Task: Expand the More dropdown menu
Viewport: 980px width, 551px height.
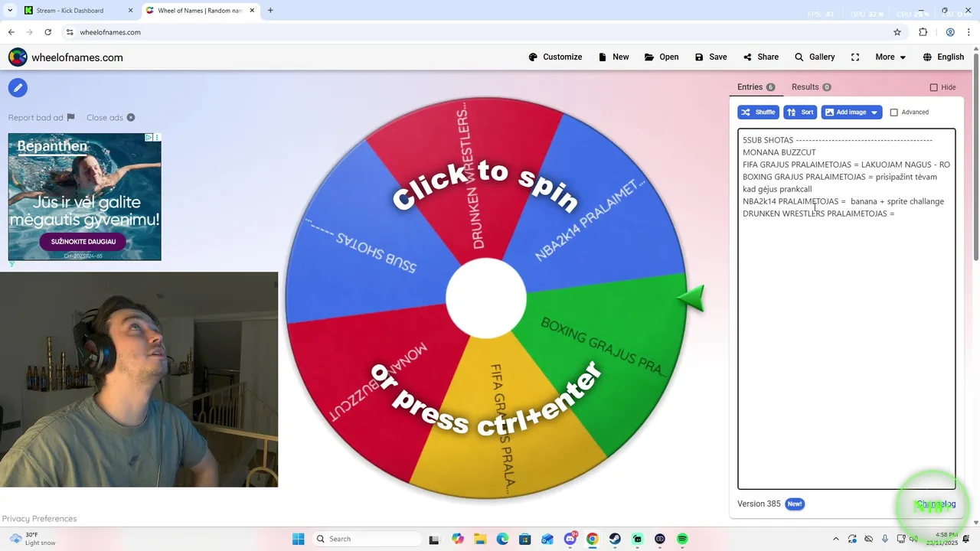Action: tap(890, 57)
